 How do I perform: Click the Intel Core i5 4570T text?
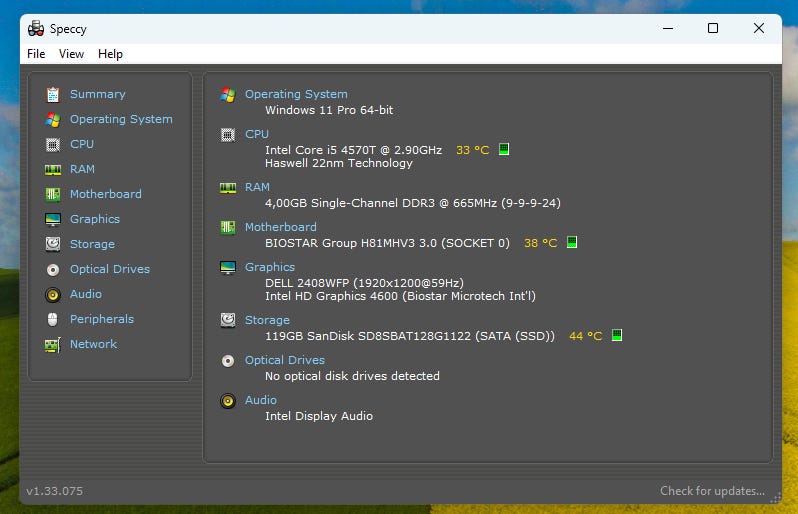pos(354,150)
